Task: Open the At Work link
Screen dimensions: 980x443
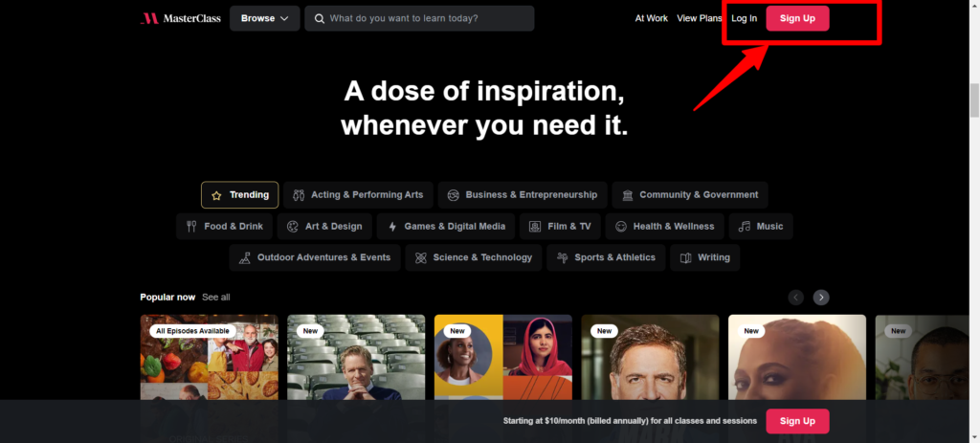Action: [651, 19]
